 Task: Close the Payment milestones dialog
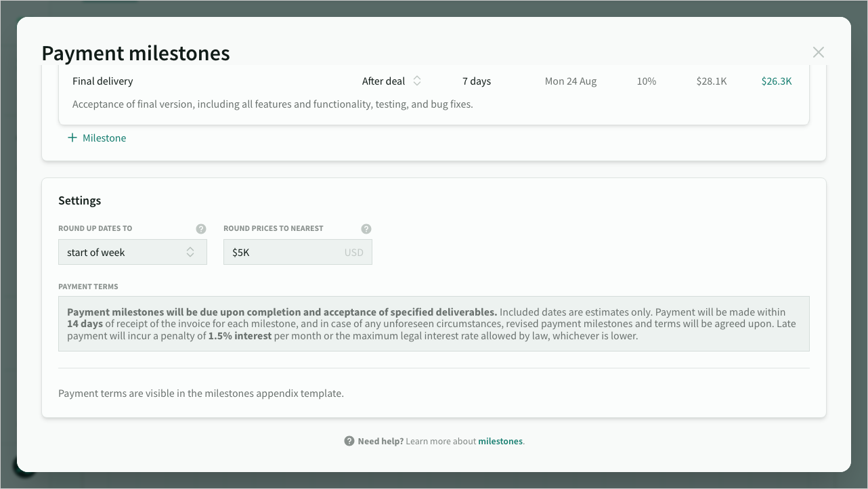818,51
